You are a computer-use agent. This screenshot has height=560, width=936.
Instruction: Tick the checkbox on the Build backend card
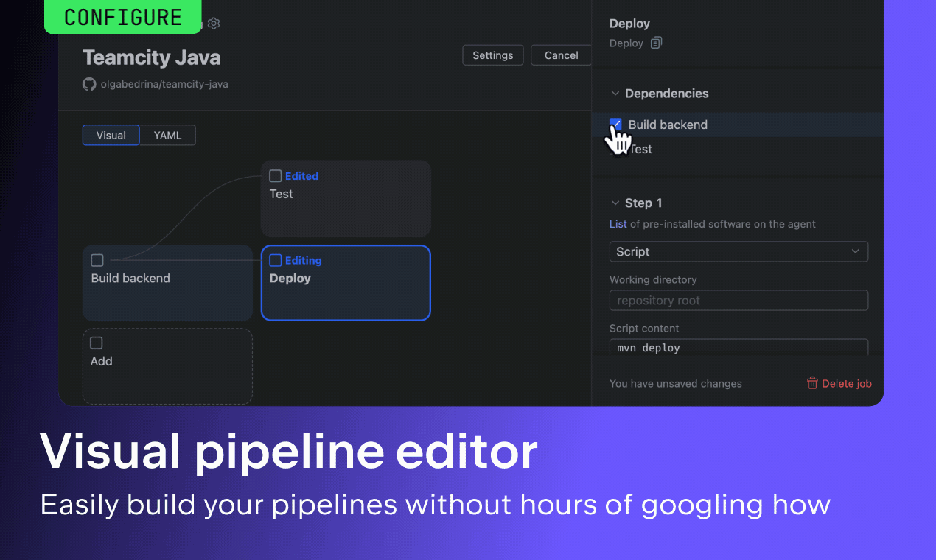pyautogui.click(x=97, y=260)
